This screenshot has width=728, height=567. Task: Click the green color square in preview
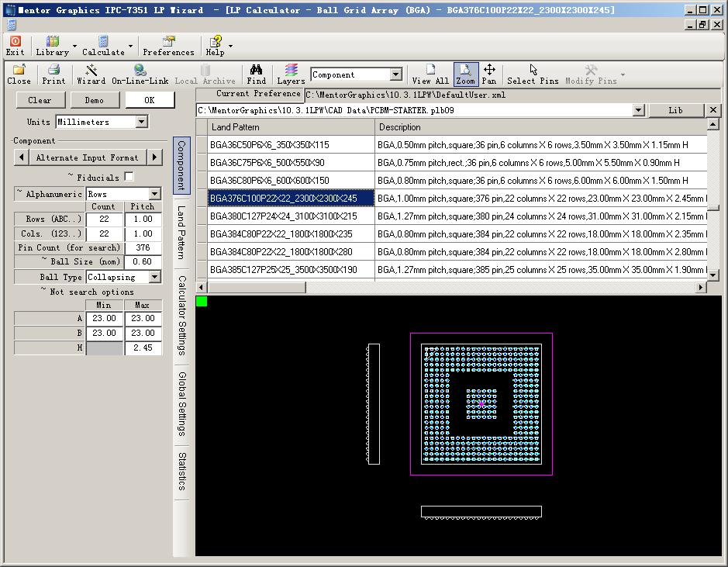pyautogui.click(x=202, y=302)
